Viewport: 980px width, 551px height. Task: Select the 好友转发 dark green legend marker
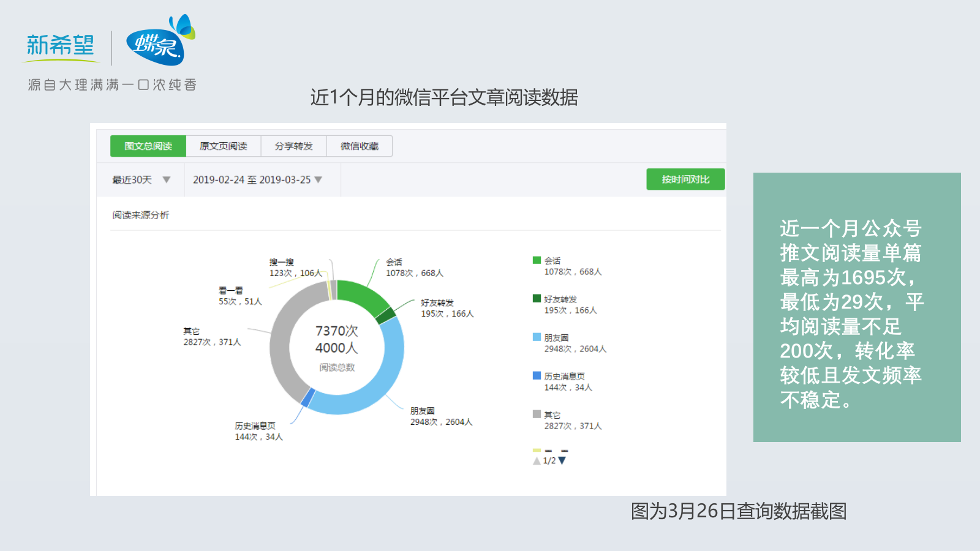[536, 299]
